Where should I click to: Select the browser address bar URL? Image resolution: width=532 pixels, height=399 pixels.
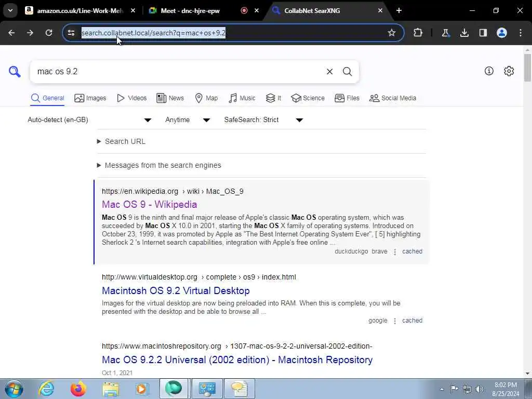[x=153, y=33]
